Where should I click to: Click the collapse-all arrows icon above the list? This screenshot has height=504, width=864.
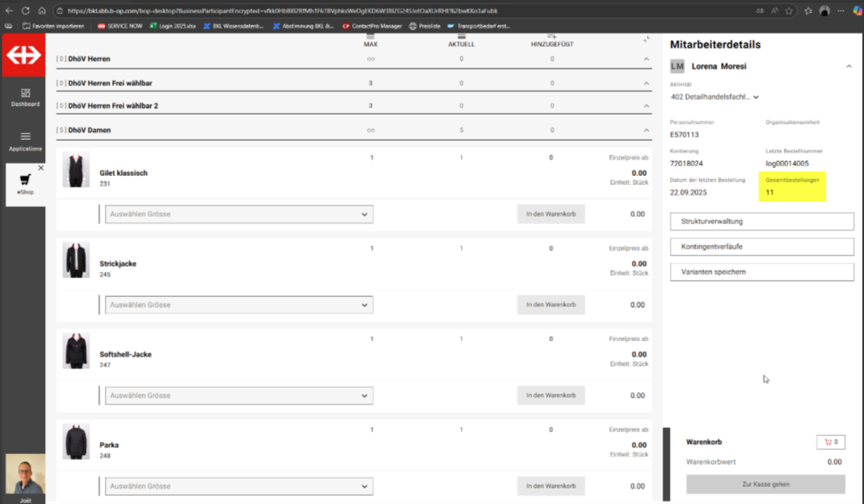coord(646,39)
